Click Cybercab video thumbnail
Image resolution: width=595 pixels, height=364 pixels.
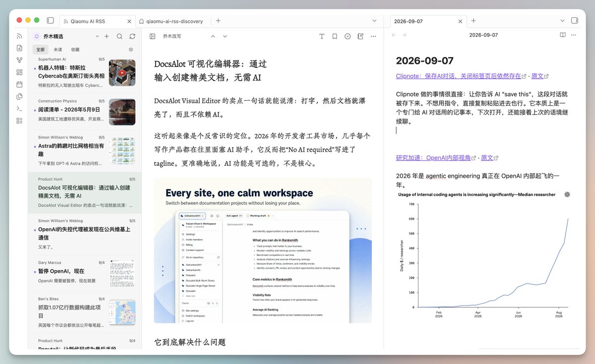point(122,73)
